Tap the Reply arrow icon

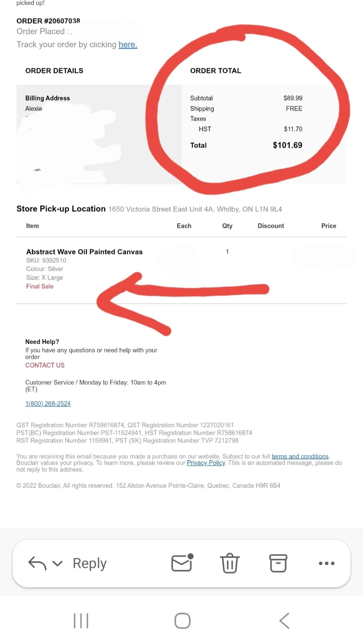[37, 563]
